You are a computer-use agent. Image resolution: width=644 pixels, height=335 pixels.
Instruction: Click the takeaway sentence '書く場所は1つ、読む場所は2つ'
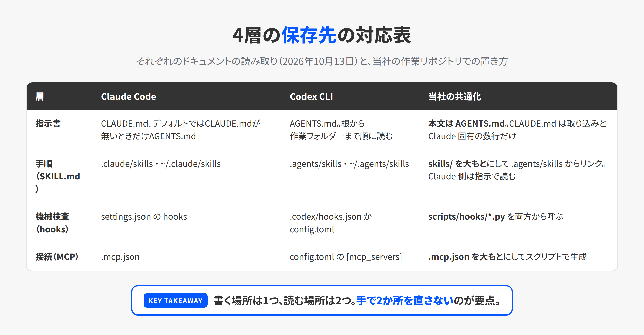(x=285, y=301)
